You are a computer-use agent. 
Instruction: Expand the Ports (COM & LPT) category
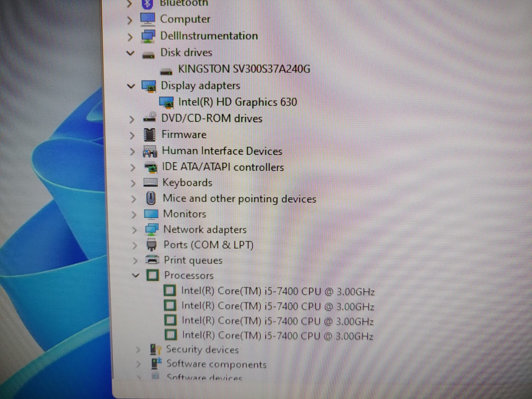[135, 245]
